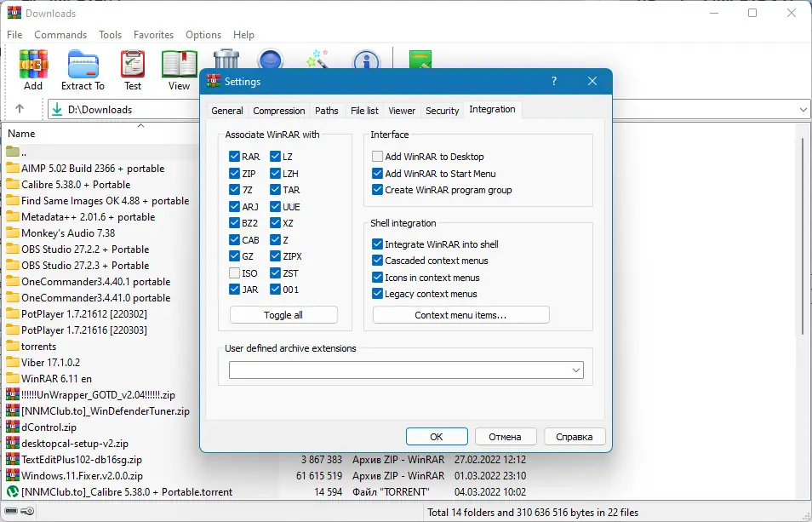This screenshot has width=812, height=522.
Task: Switch to the Compression tab
Action: tap(278, 111)
